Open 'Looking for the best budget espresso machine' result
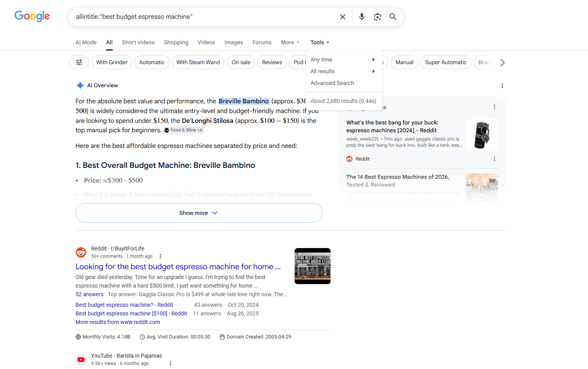Viewport: 588px width, 369px height. point(178,266)
